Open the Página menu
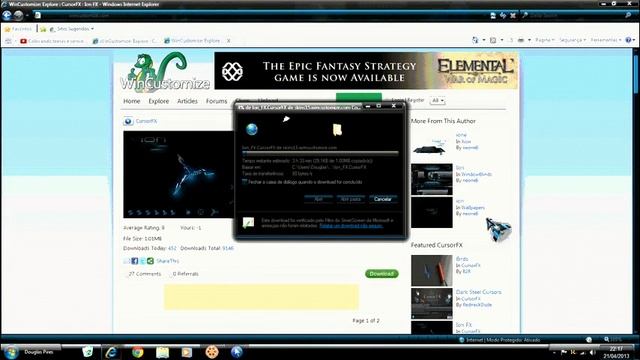 tap(545, 40)
